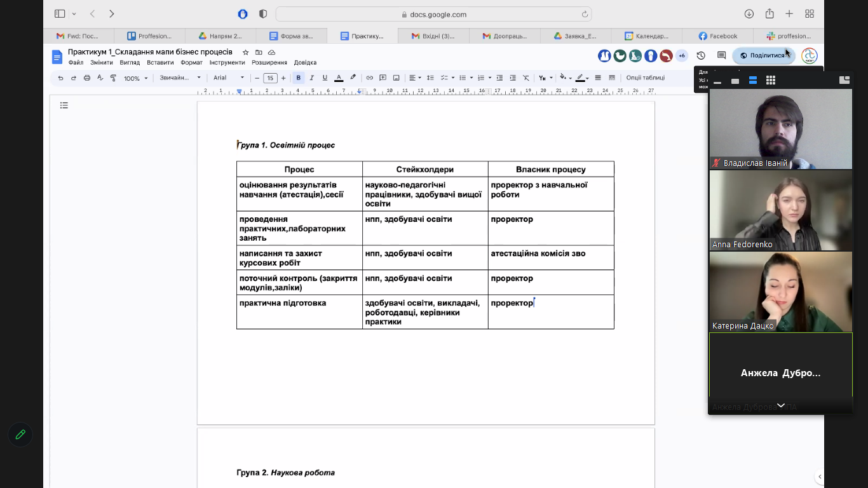Viewport: 868px width, 488px height.
Task: Decrease font size with minus
Action: coord(257,78)
